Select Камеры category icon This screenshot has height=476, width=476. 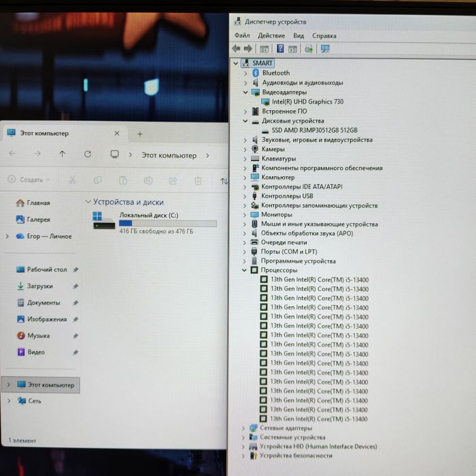255,149
